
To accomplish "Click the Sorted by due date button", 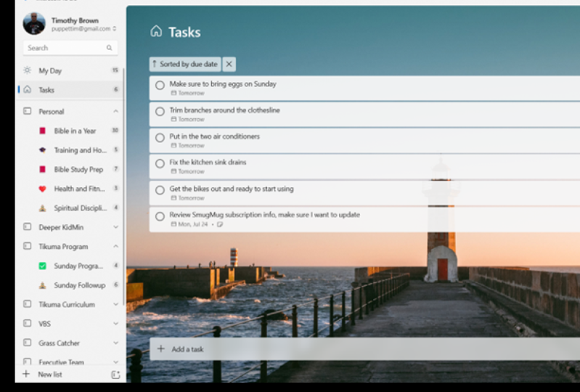I will click(185, 64).
